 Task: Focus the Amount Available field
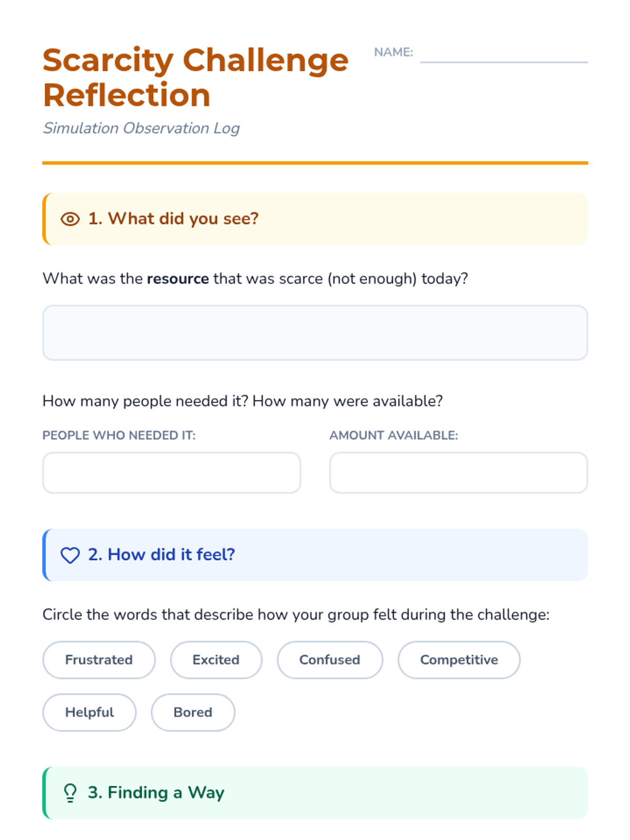(x=458, y=472)
